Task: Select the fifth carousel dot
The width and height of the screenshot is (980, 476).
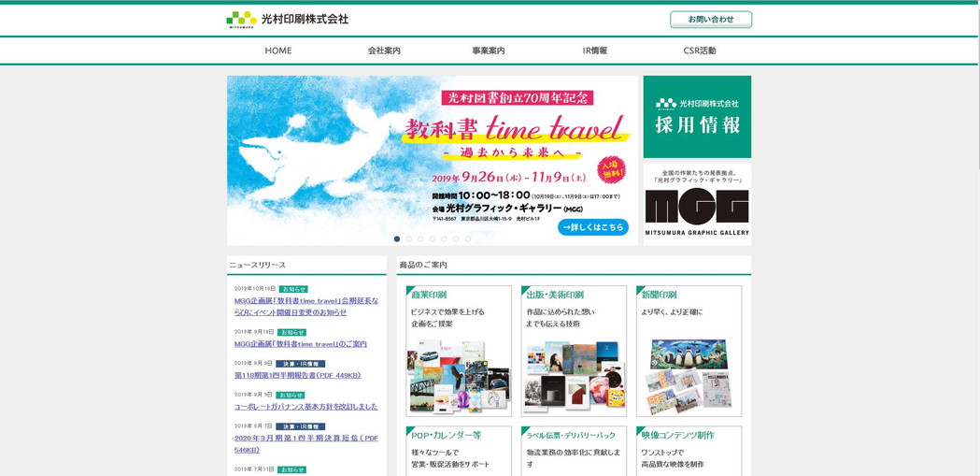Action: tap(445, 239)
